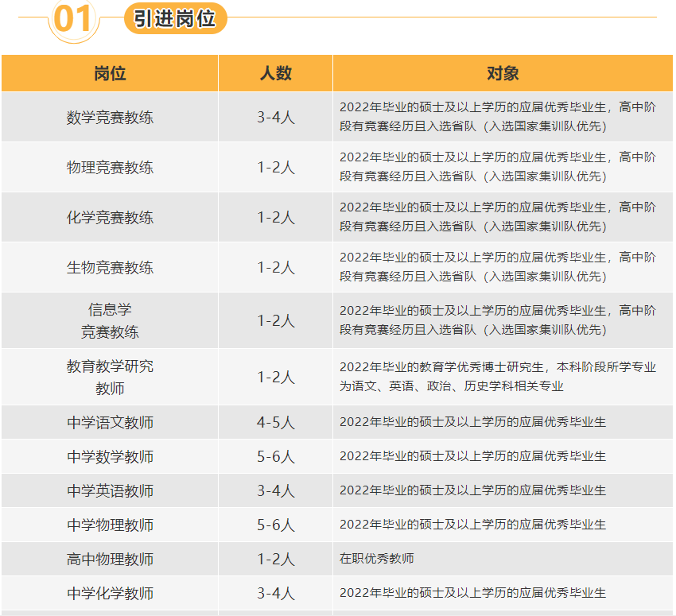
Task: Click the 中学化学教师 position cell
Action: point(110,594)
